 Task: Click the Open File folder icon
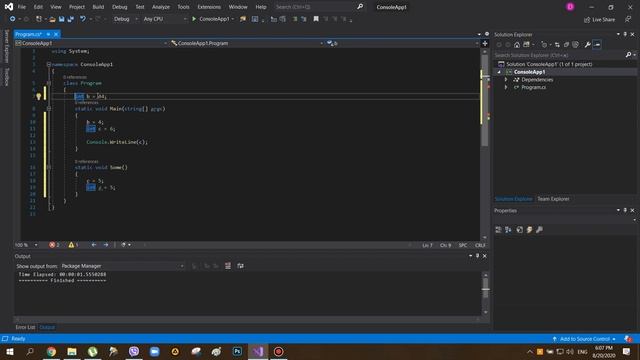[52, 19]
